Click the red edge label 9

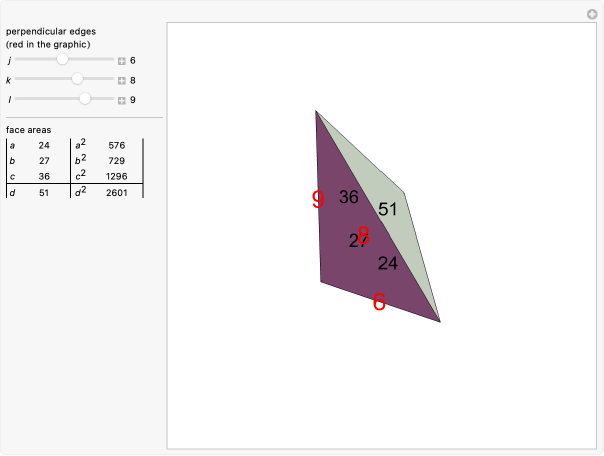point(318,200)
